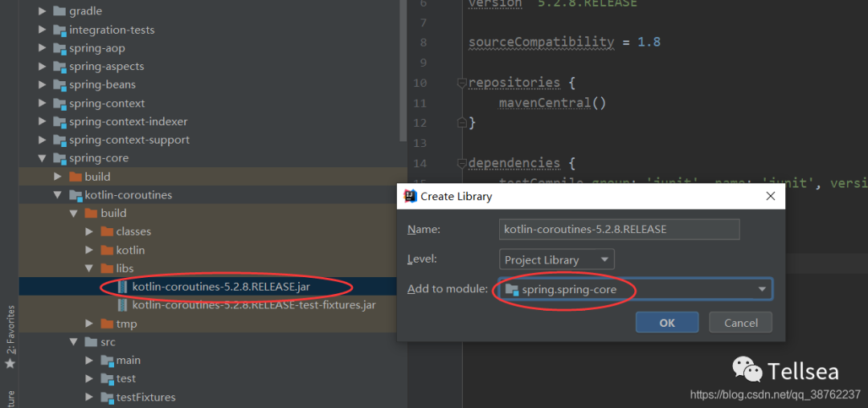Click the spring-core module icon

[x=59, y=158]
